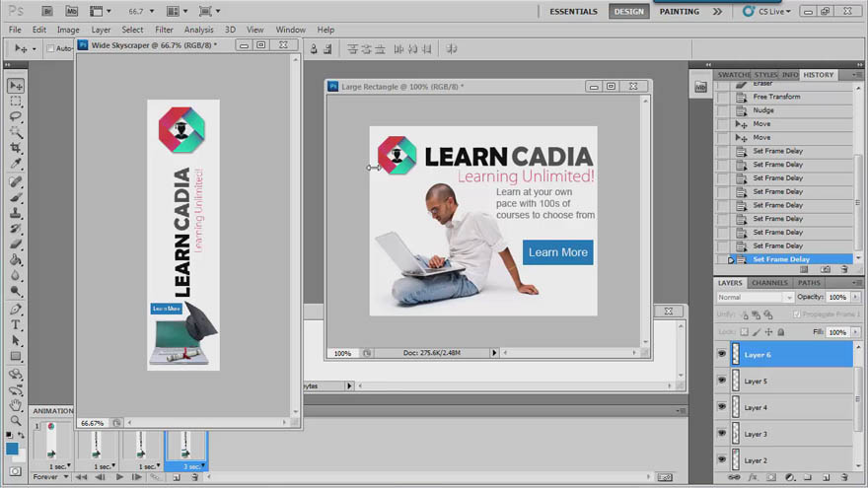Delete the selected animation frame
Screen dimensions: 868x488
coord(194,477)
